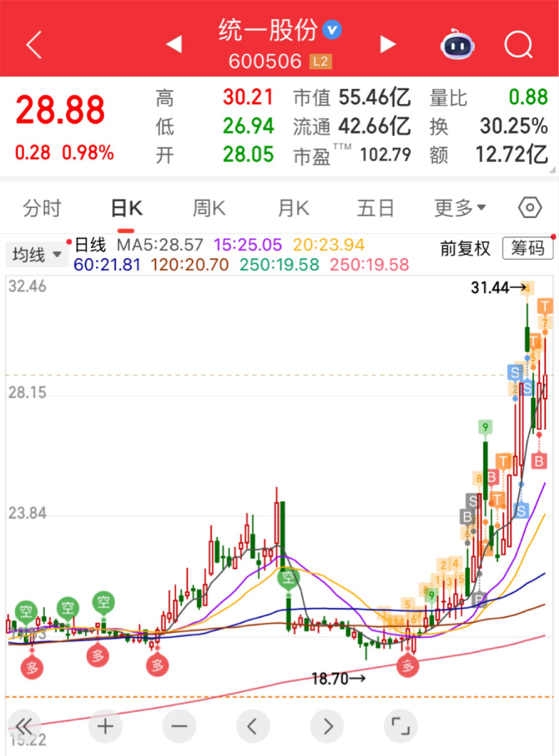Tap stock title 统一股份

coord(268,30)
